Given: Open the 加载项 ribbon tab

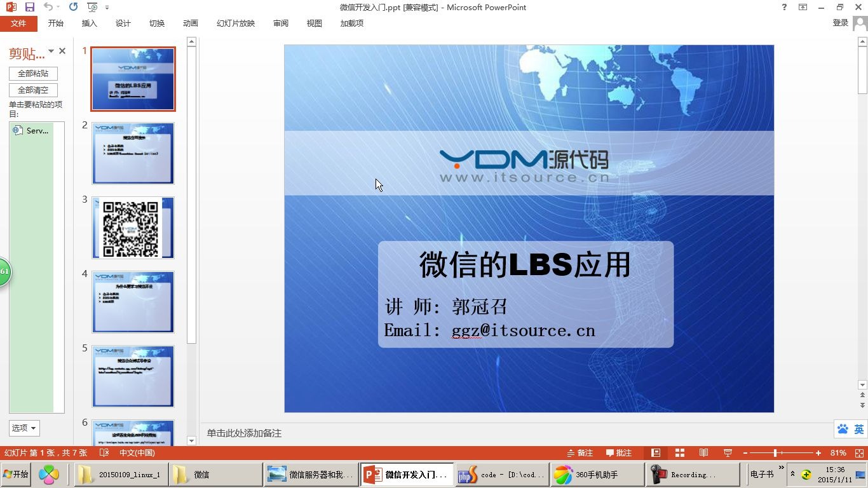Looking at the screenshot, I should point(352,23).
